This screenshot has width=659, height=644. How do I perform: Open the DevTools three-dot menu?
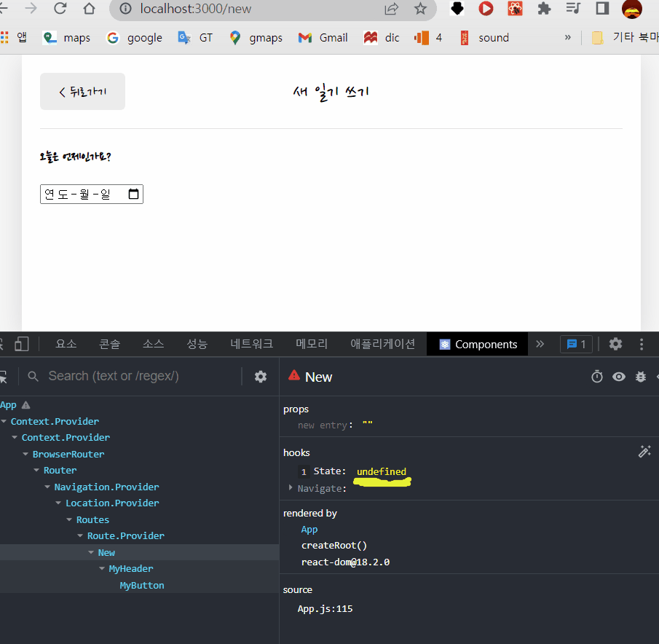click(642, 344)
